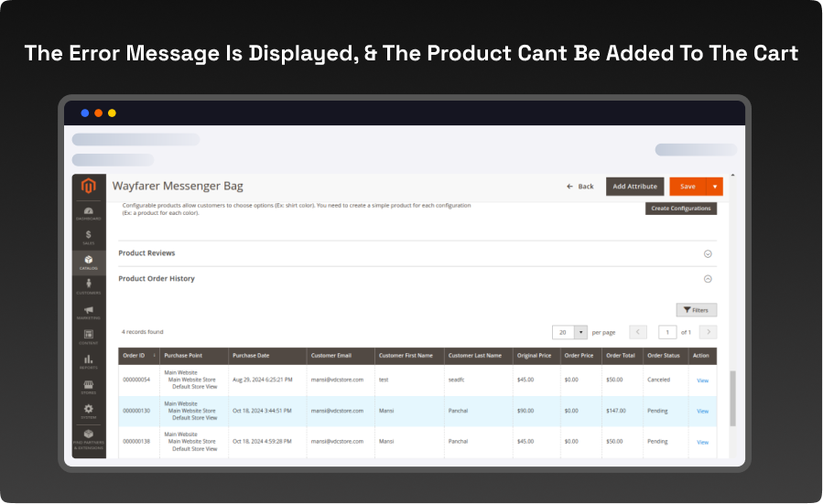823x504 pixels.
Task: Open the per page count dropdown
Action: (580, 332)
